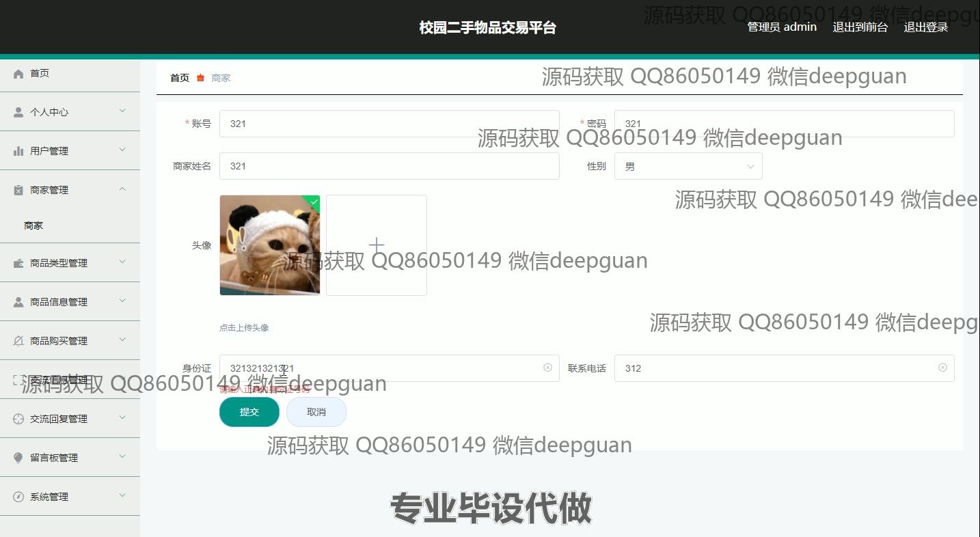Click the home icon beside 首页 in sidebar

point(18,74)
